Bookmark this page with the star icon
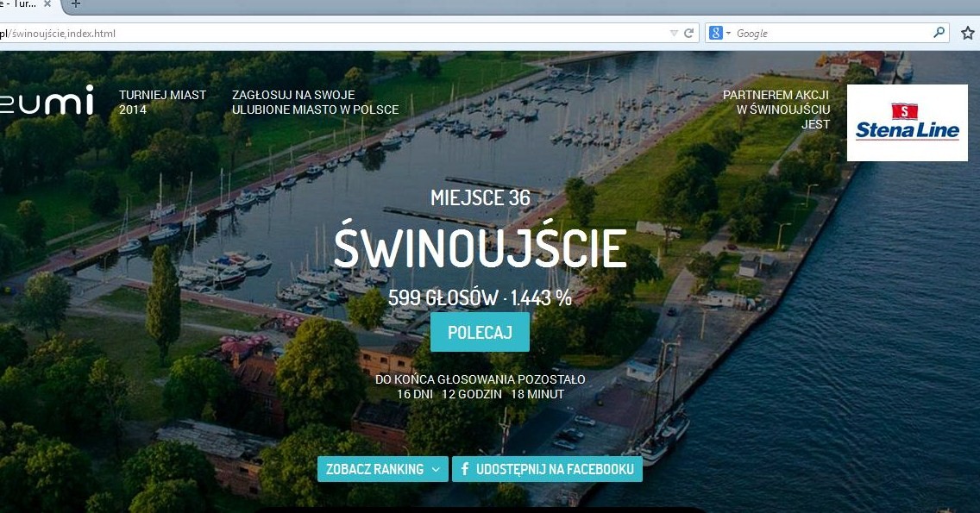 967,33
